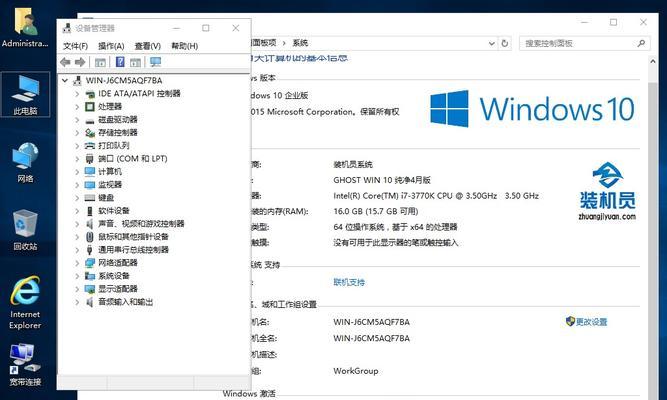Open the 操作(A) menu
This screenshot has height=400, width=667.
coord(111,46)
